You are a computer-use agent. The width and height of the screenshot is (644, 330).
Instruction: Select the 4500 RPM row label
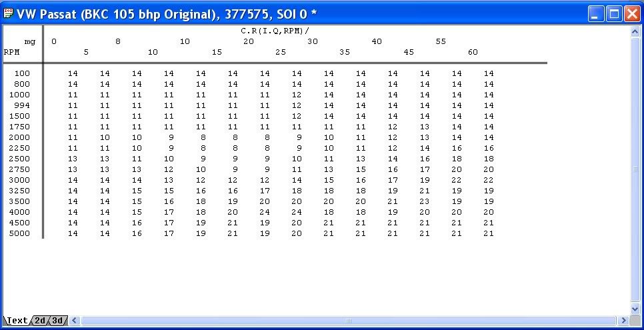(x=20, y=223)
